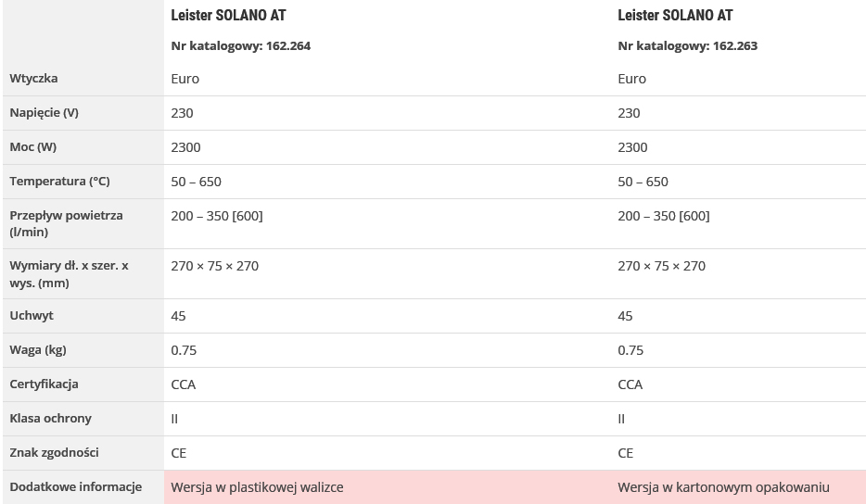Click the Moc (W) row label
This screenshot has height=504, width=866.
(33, 146)
